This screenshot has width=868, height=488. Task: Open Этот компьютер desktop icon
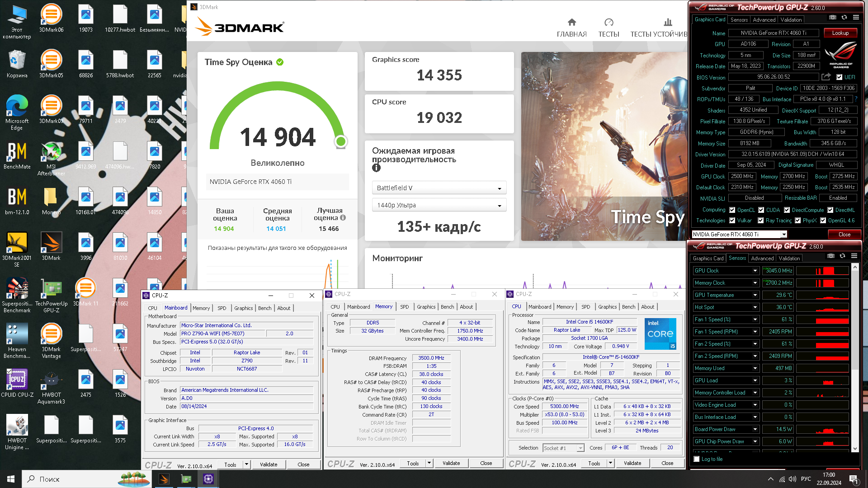click(x=17, y=21)
